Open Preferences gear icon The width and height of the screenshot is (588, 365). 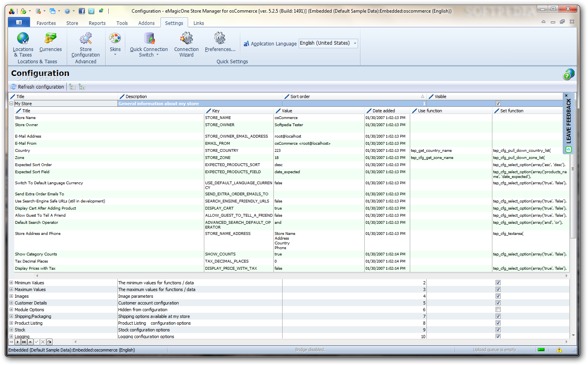(220, 38)
